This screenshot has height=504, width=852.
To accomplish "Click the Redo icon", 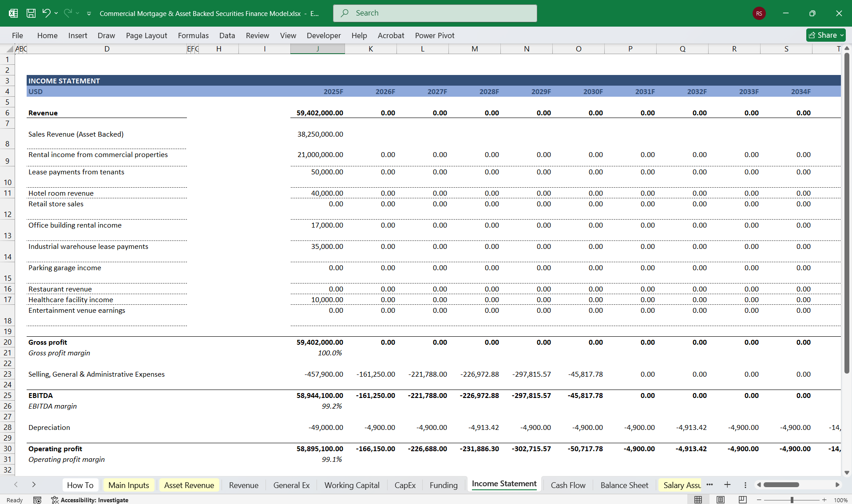I will [67, 13].
